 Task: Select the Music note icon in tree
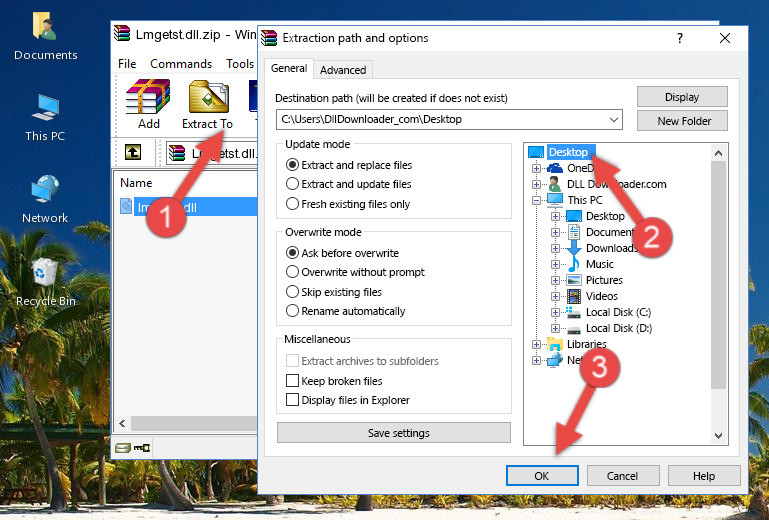point(573,264)
